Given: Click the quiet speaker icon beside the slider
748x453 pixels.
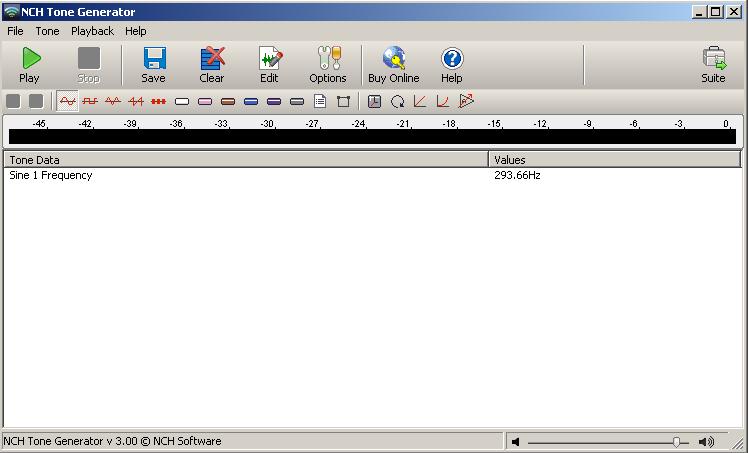Looking at the screenshot, I should (516, 442).
